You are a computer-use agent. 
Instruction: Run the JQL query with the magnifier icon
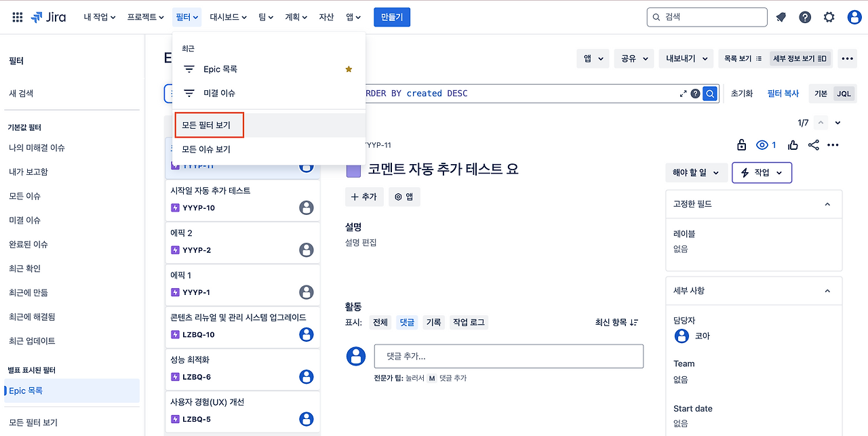coord(709,94)
